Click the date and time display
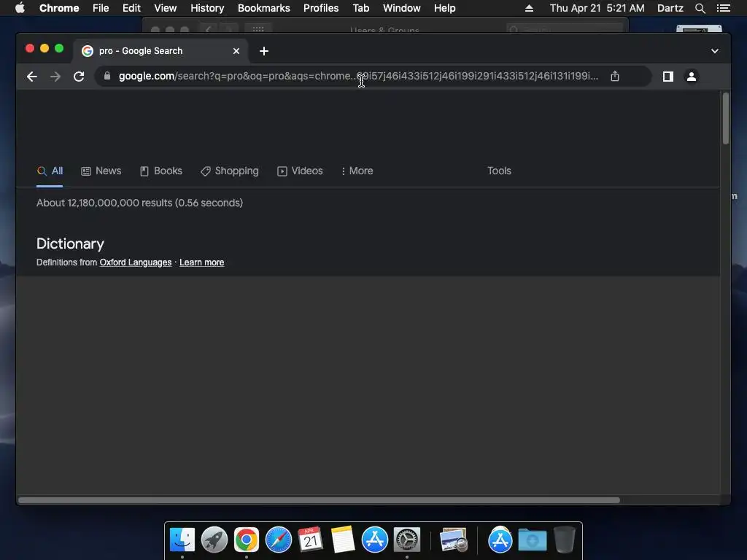747x560 pixels. click(597, 8)
